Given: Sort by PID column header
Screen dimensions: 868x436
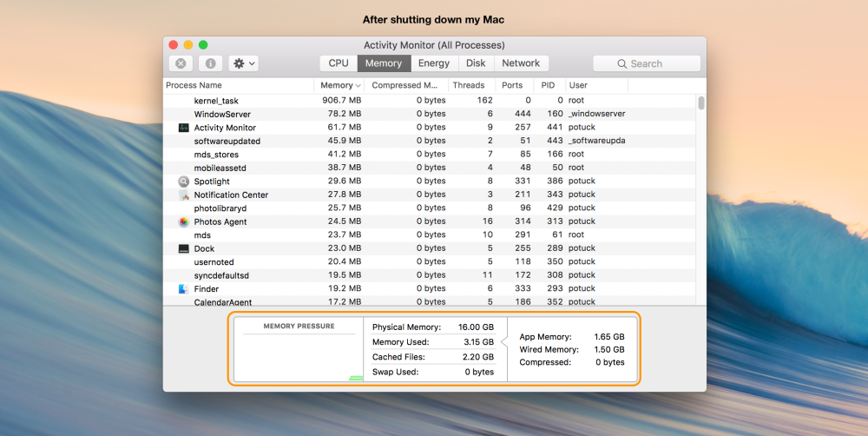Looking at the screenshot, I should [548, 85].
